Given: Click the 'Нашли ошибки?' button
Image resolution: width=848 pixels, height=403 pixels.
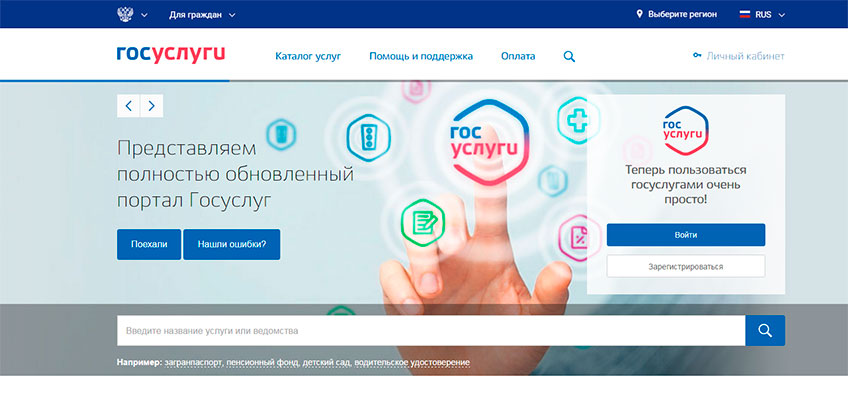Looking at the screenshot, I should click(231, 244).
